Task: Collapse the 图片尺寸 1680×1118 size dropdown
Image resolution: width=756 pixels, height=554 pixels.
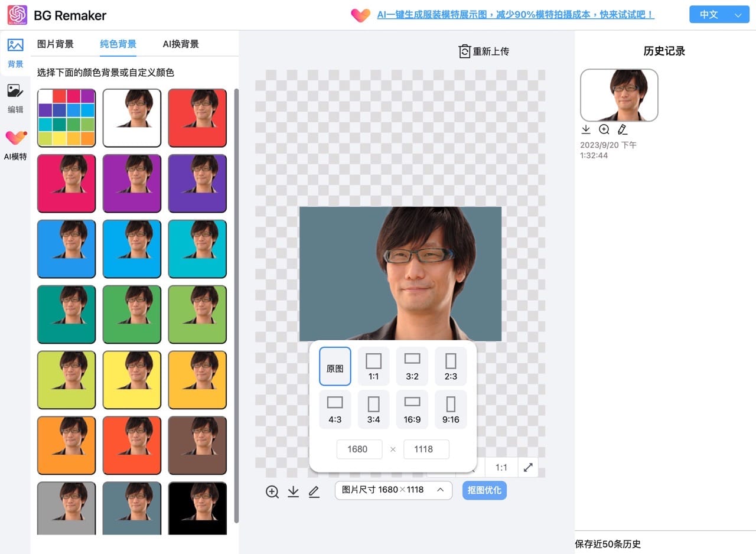Action: (x=393, y=490)
